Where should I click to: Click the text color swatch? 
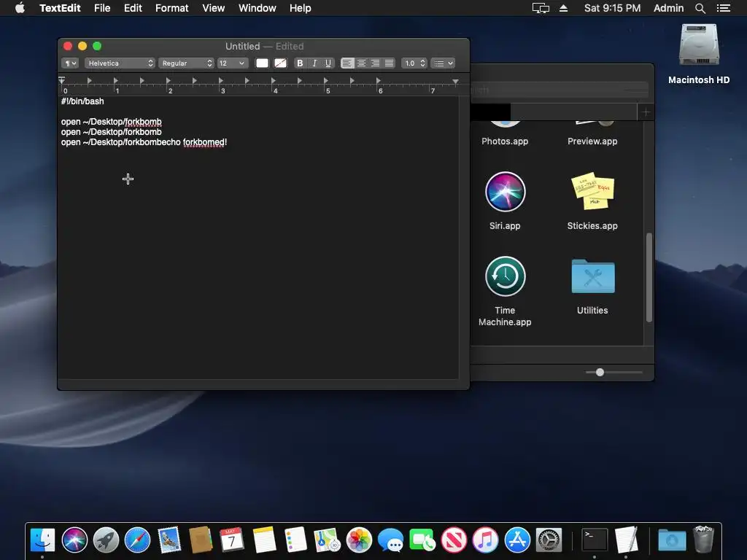[x=262, y=63]
